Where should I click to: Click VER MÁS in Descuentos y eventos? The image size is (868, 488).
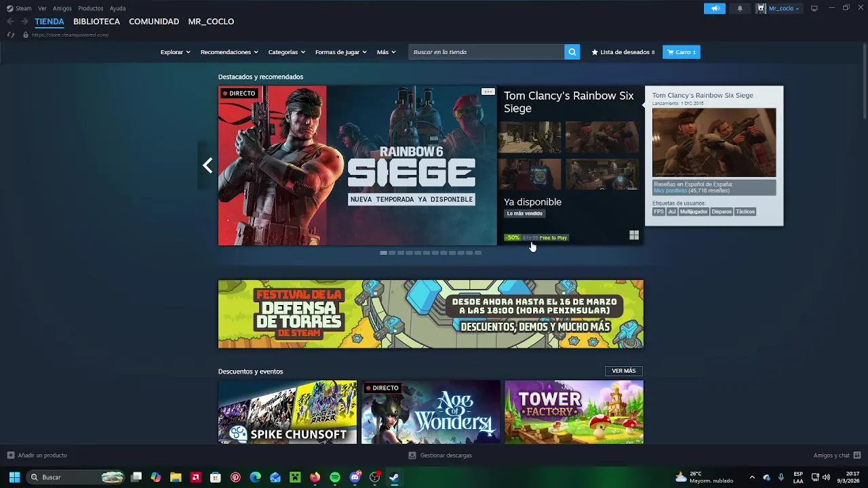pos(624,371)
